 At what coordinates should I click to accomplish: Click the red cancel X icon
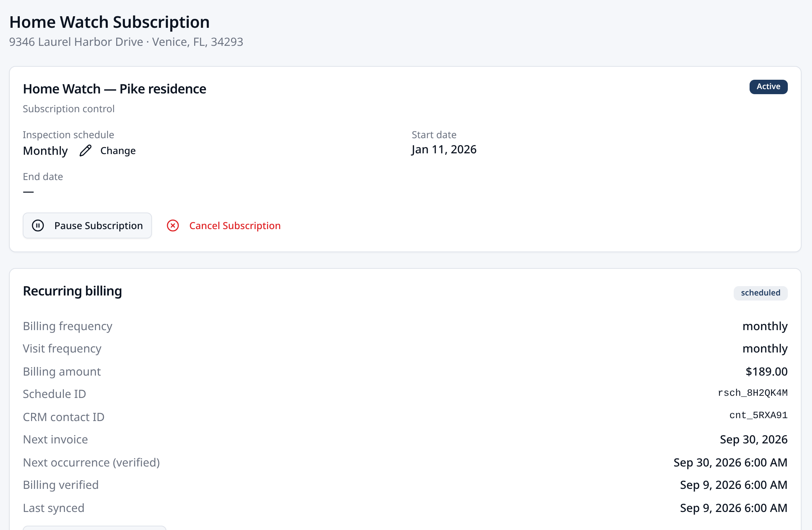coord(173,225)
